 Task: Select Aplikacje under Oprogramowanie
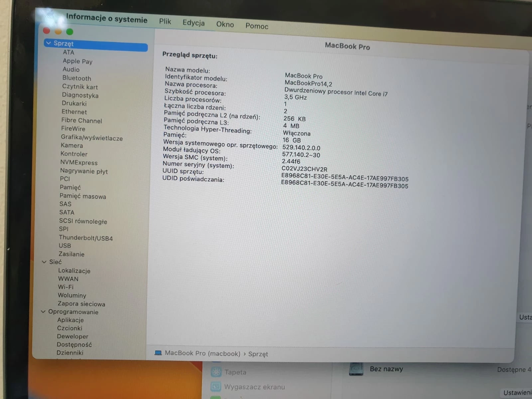pyautogui.click(x=70, y=320)
